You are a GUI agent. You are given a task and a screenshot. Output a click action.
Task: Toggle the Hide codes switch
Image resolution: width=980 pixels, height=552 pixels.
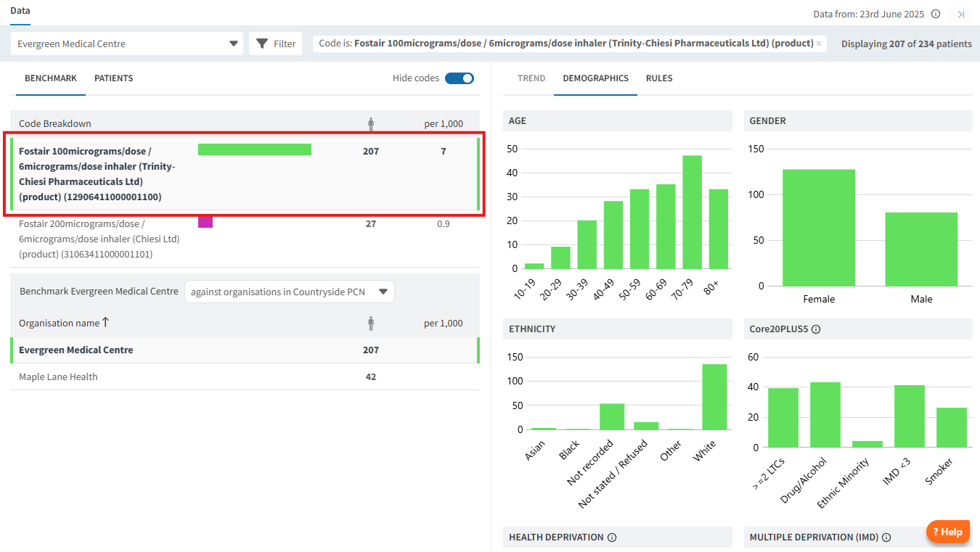[x=460, y=78]
